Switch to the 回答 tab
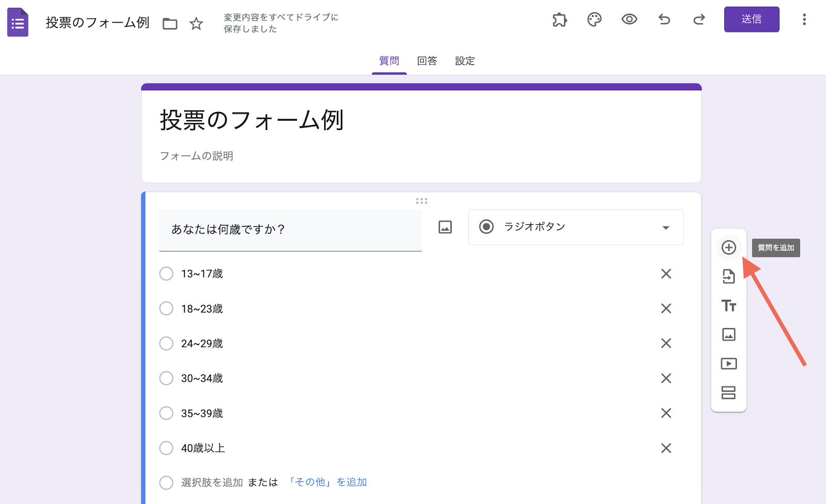 (427, 61)
